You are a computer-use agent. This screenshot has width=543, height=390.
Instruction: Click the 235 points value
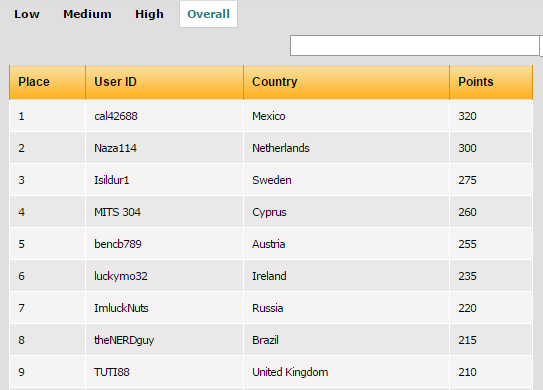(468, 276)
